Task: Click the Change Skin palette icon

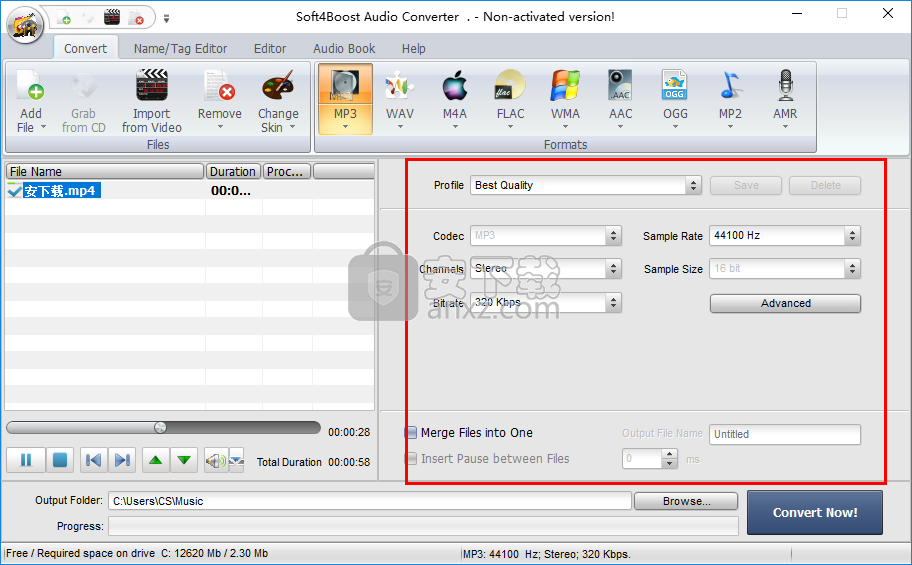Action: point(278,86)
